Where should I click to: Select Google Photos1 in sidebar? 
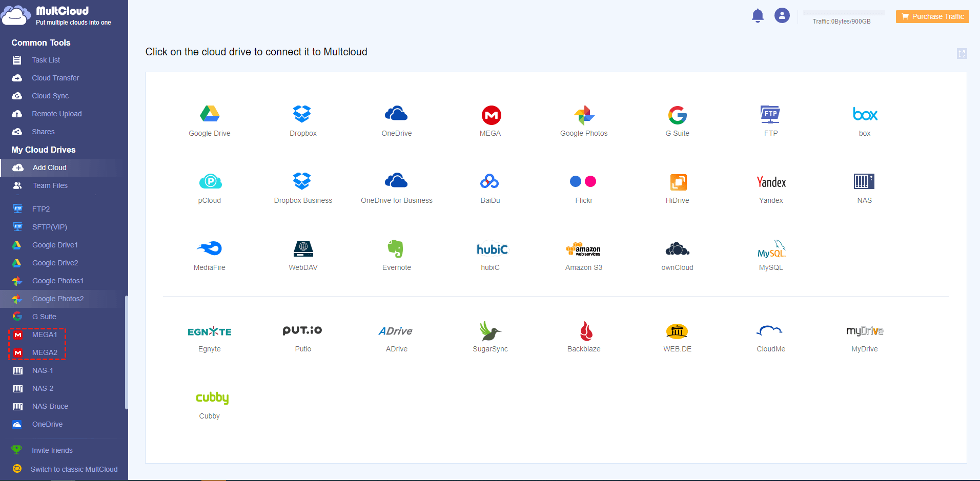57,281
